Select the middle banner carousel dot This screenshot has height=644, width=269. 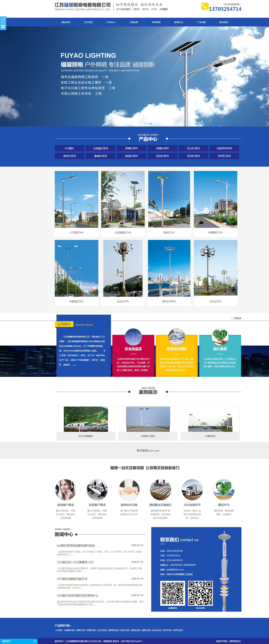[148, 124]
